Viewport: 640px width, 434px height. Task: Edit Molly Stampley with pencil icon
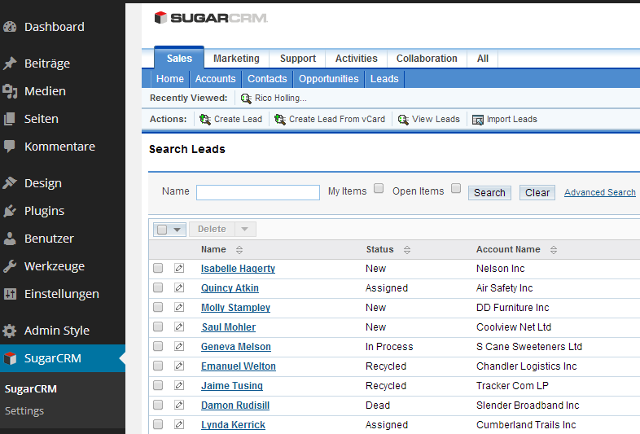click(179, 307)
